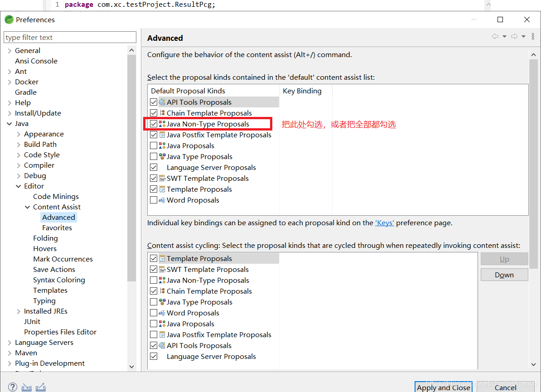Screen dimensions: 541x392
Task: Click the help question mark icon
Action: 12,387
